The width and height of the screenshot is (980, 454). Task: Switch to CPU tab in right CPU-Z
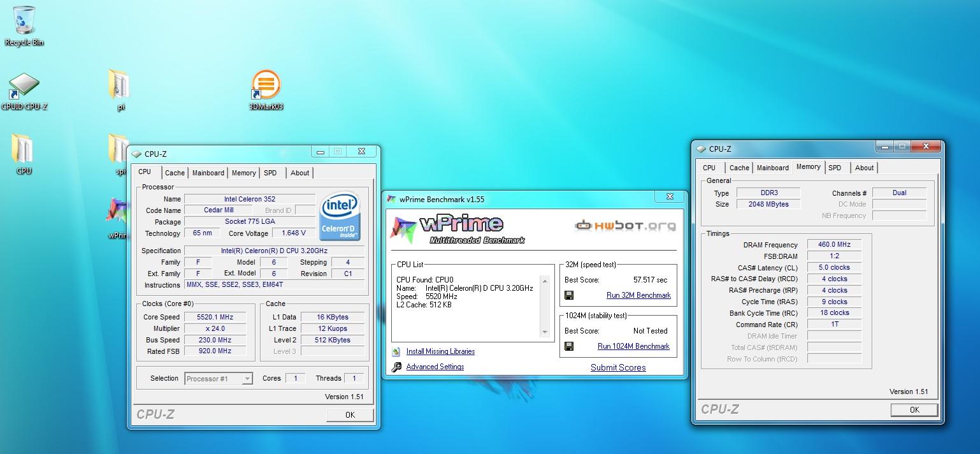click(x=709, y=168)
